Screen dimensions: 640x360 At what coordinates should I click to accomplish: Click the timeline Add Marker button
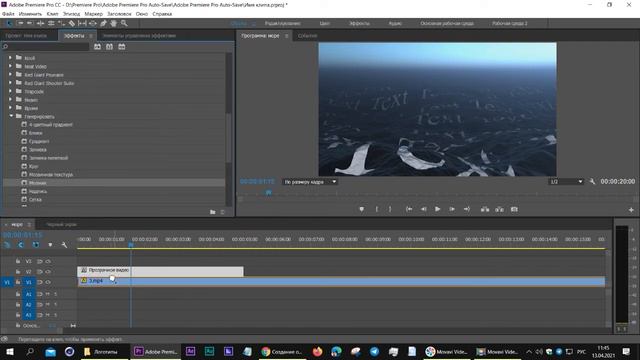click(x=50, y=245)
